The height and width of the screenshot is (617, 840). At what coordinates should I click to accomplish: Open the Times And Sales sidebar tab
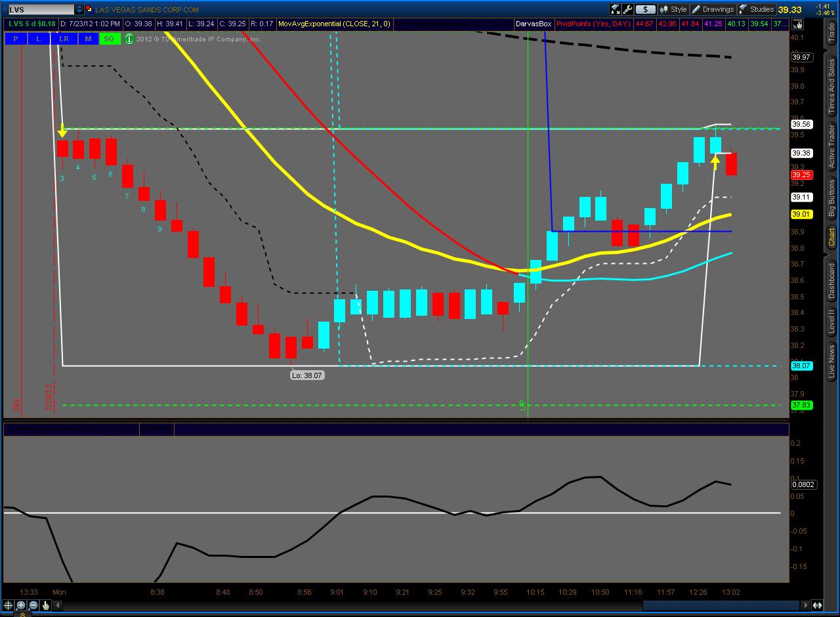pyautogui.click(x=831, y=86)
